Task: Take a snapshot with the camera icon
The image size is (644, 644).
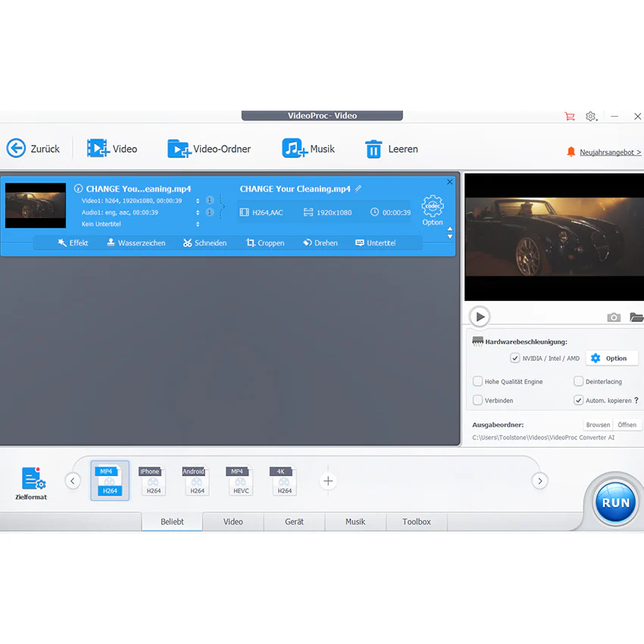Action: point(614,317)
